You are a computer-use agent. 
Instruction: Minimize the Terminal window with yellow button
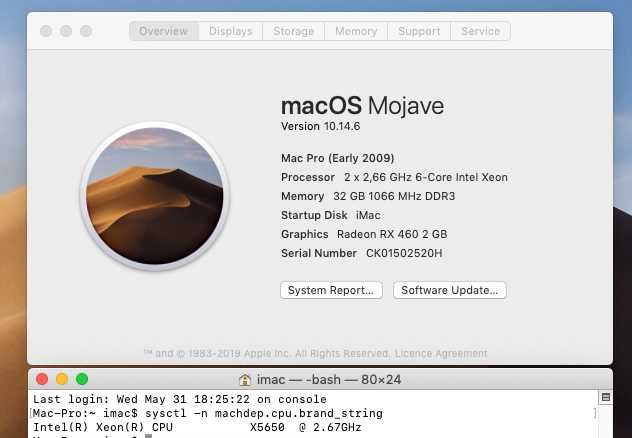(x=62, y=379)
